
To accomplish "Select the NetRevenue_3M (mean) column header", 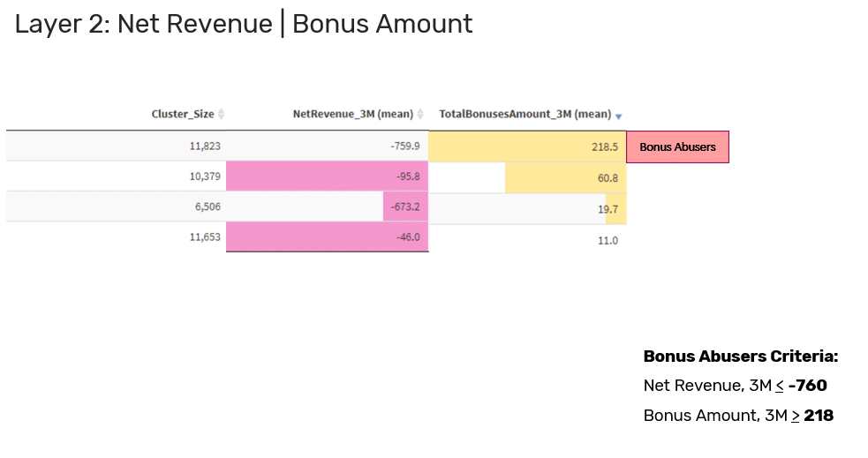I will 352,115.
